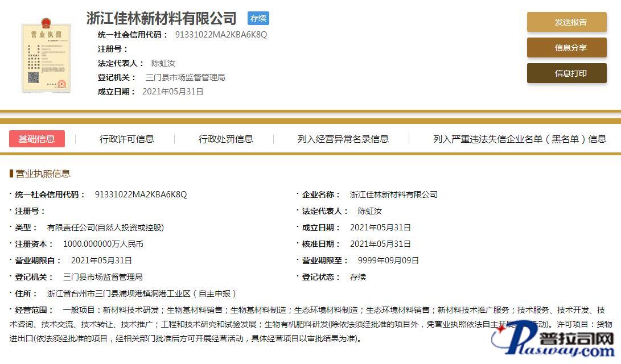Click the 营业执照信息 section heading
621x364 pixels.
tap(43, 173)
